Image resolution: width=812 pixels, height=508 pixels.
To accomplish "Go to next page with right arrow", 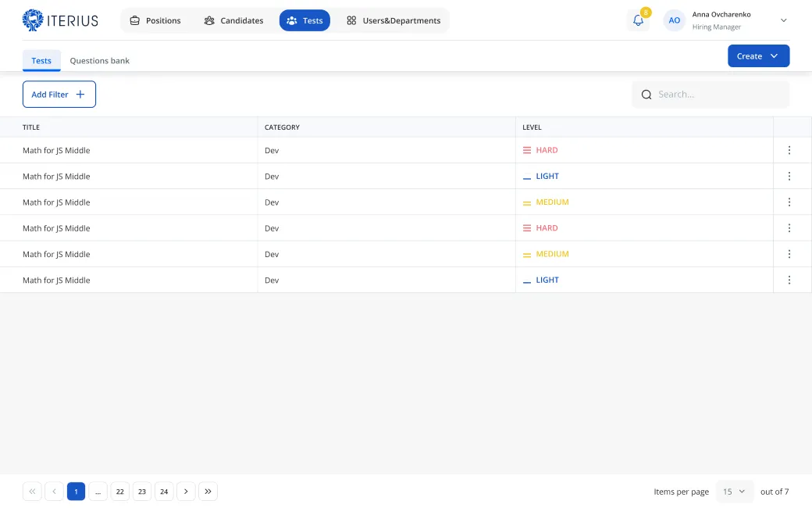I will point(186,492).
